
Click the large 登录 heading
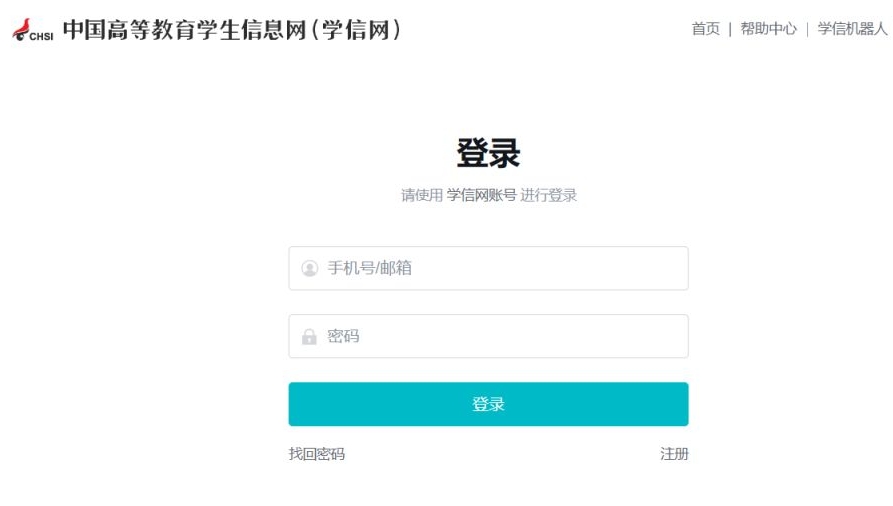point(488,154)
